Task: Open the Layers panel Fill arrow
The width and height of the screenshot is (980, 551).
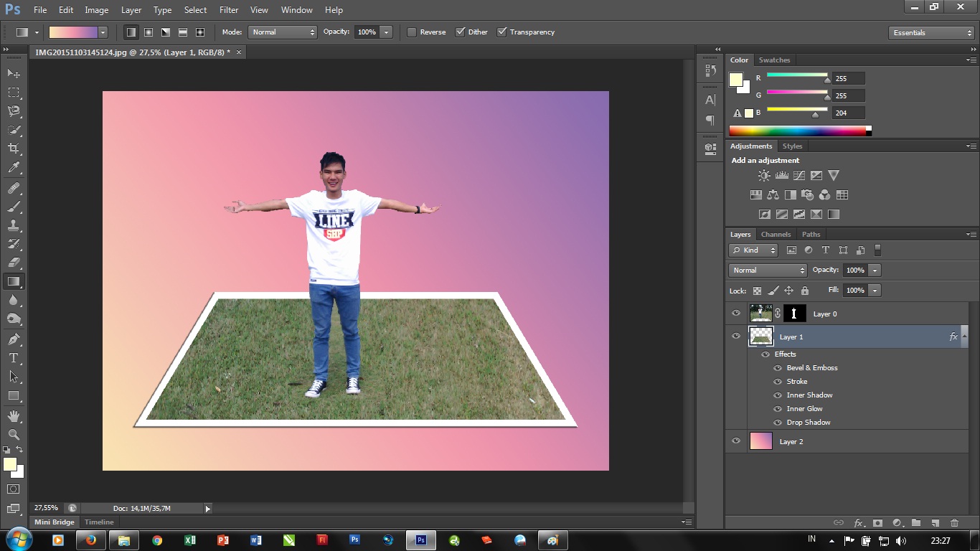Action: [875, 291]
